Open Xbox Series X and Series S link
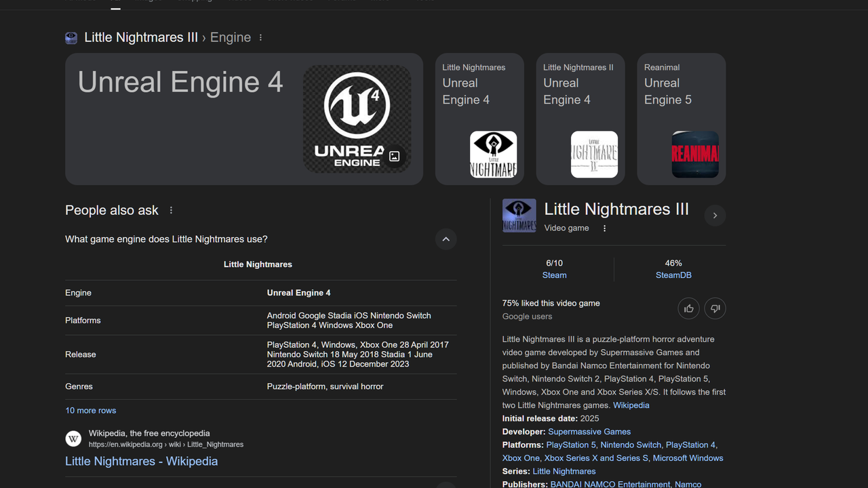 click(596, 458)
